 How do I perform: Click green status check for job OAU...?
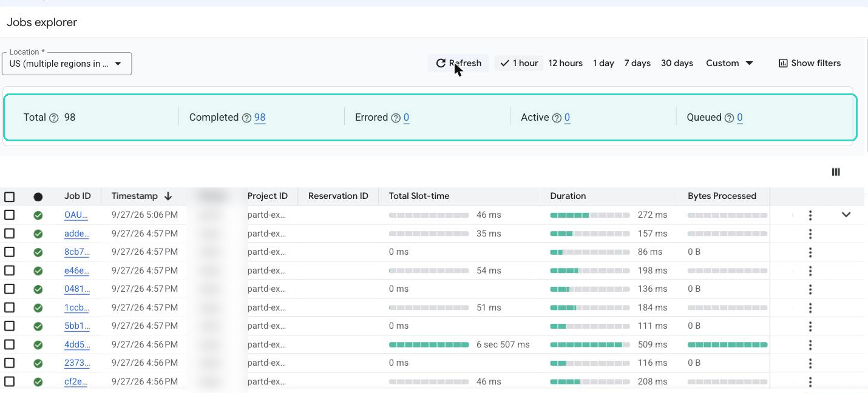(x=38, y=215)
